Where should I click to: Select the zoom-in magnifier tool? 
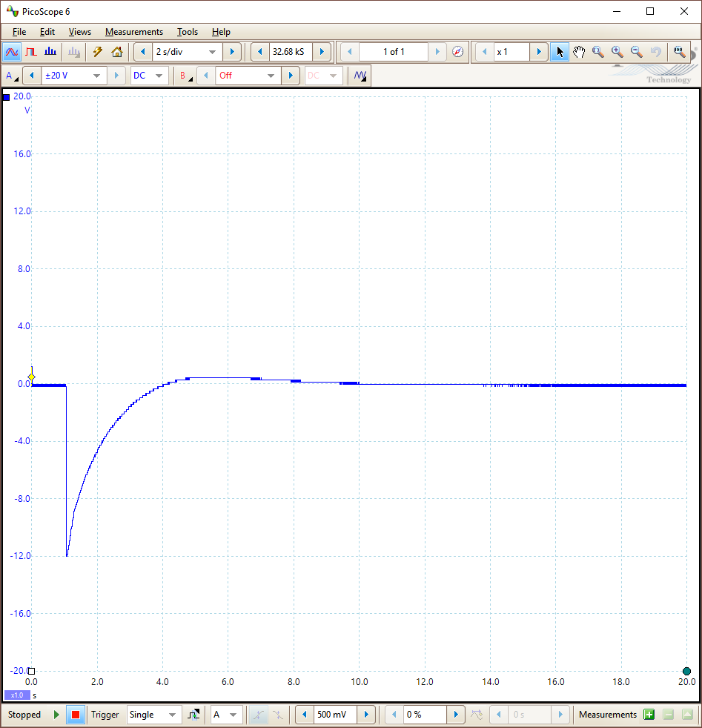pyautogui.click(x=617, y=52)
